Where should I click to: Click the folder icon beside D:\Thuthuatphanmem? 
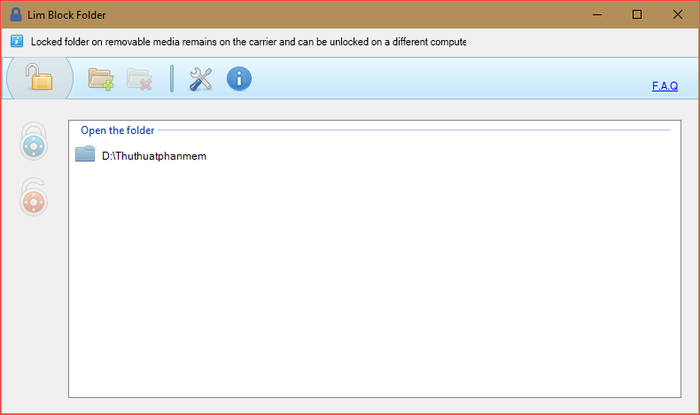(x=85, y=154)
